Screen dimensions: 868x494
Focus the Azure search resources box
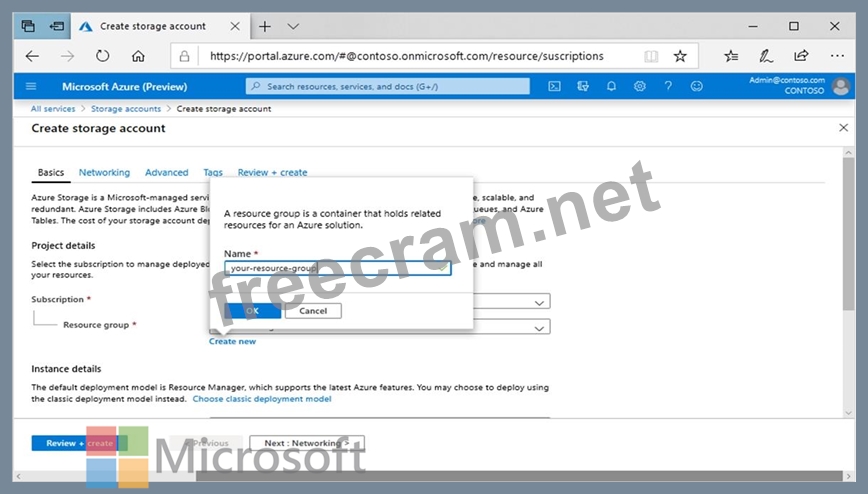[x=388, y=86]
